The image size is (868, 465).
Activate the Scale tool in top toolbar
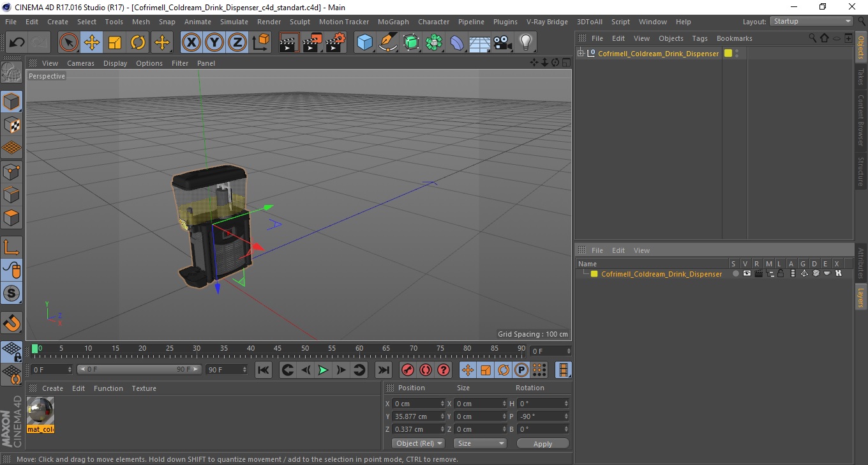[115, 43]
